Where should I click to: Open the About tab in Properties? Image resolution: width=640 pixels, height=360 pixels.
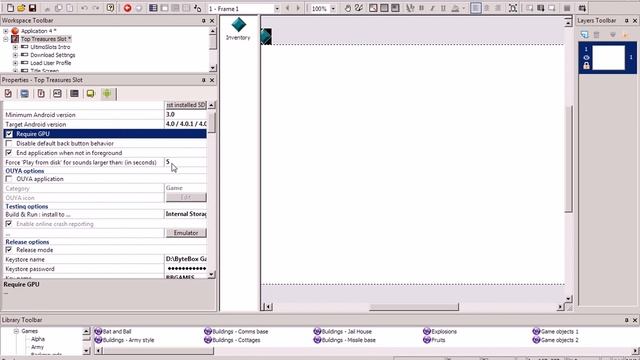(x=90, y=93)
